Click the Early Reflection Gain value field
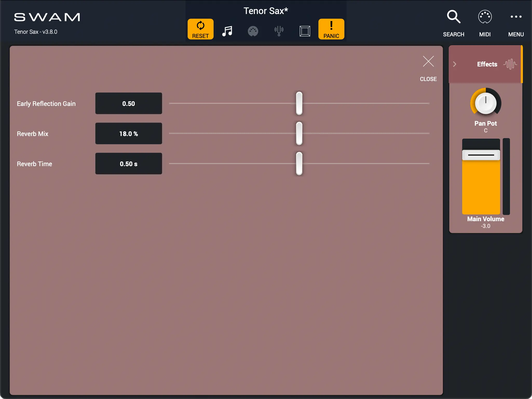Viewport: 532px width, 399px height. (x=128, y=104)
